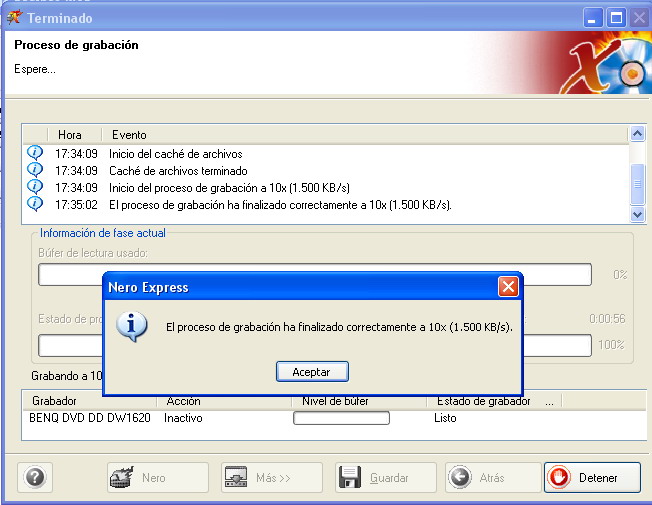Viewport: 652px width, 505px height.
Task: Click the Detener stop button
Action: coord(593,478)
